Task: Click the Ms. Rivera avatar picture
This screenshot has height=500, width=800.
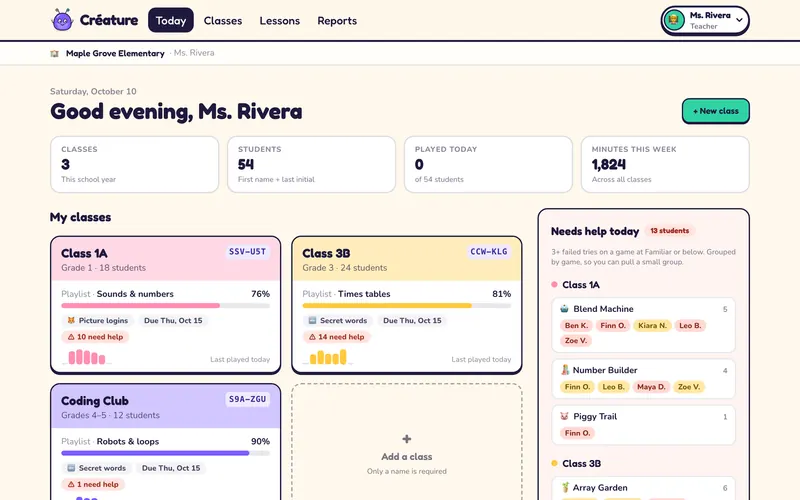Action: coord(674,20)
